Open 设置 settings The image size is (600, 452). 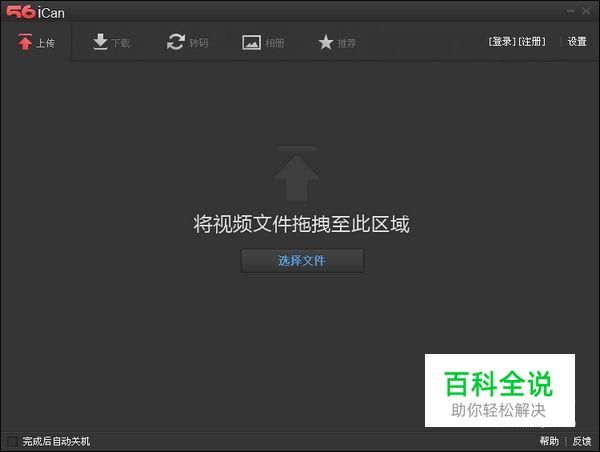pyautogui.click(x=577, y=41)
